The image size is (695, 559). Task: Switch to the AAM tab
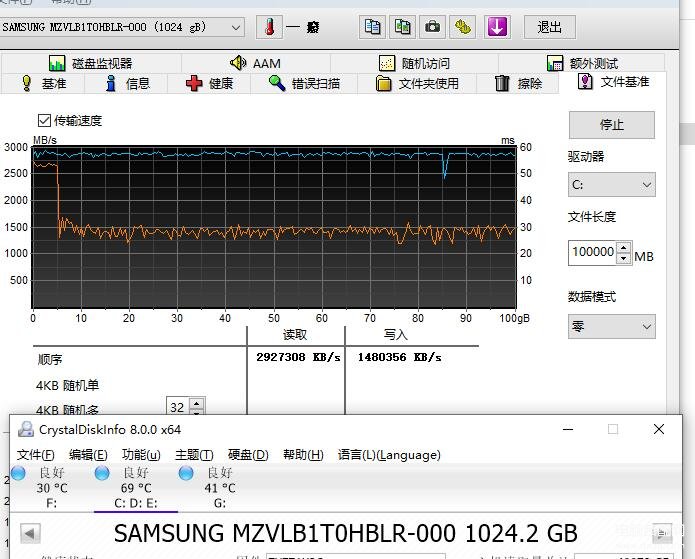256,63
